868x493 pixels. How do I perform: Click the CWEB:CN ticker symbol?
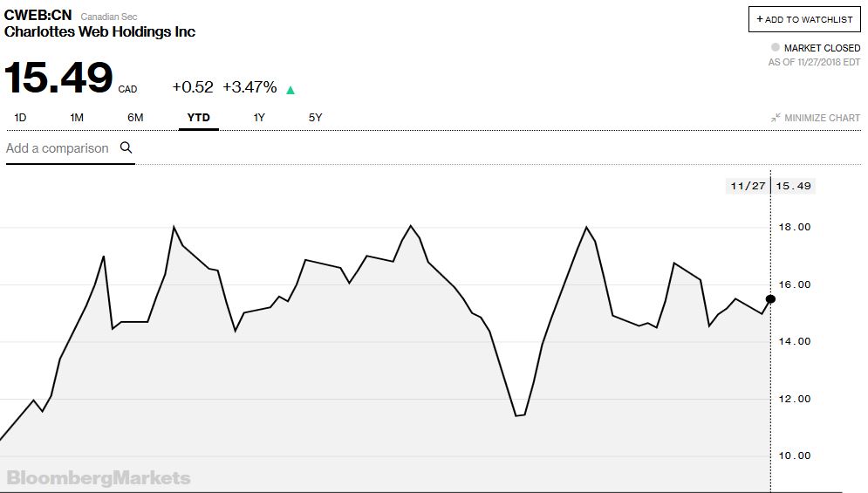coord(38,15)
